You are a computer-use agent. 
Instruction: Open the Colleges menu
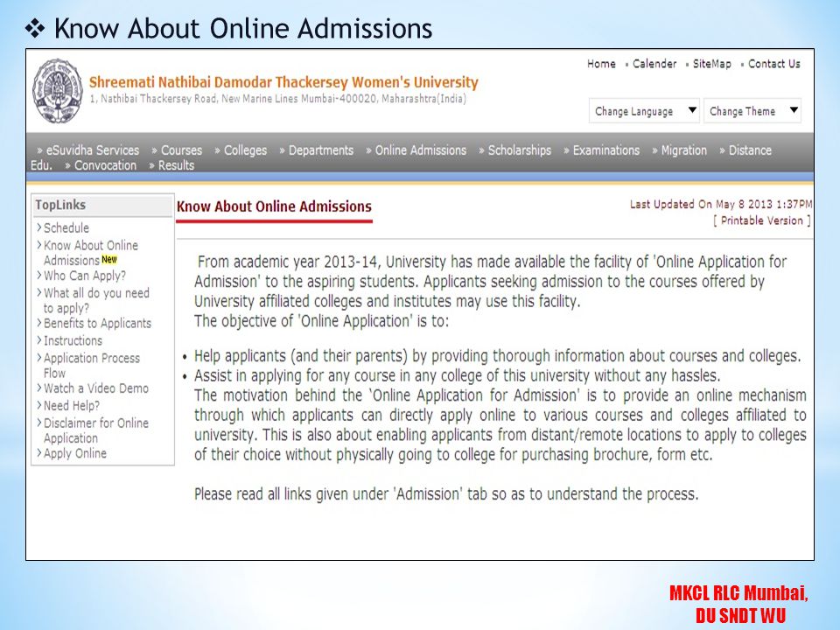(245, 150)
